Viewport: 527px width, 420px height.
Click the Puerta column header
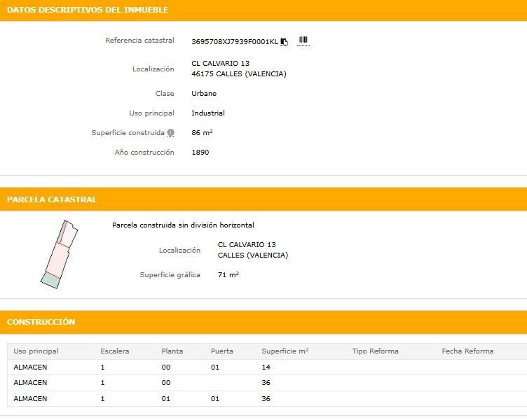[221, 351]
